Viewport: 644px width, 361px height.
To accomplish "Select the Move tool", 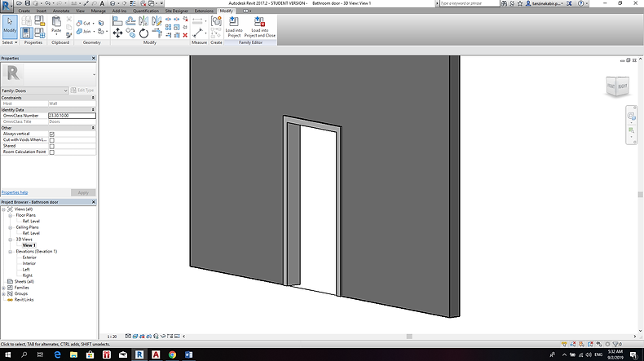I will tap(117, 33).
